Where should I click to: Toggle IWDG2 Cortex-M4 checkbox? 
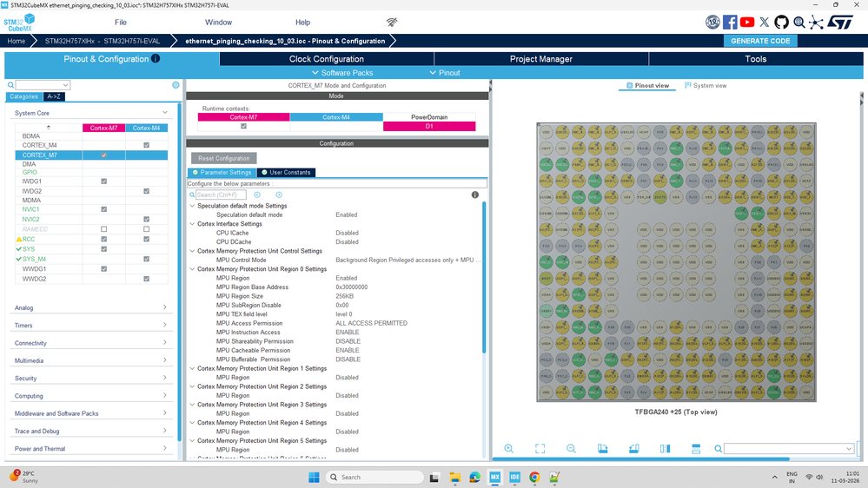coord(147,191)
